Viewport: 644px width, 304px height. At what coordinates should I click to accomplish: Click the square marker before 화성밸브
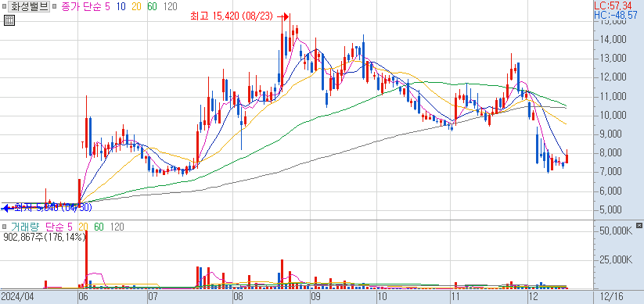[x=4, y=6]
